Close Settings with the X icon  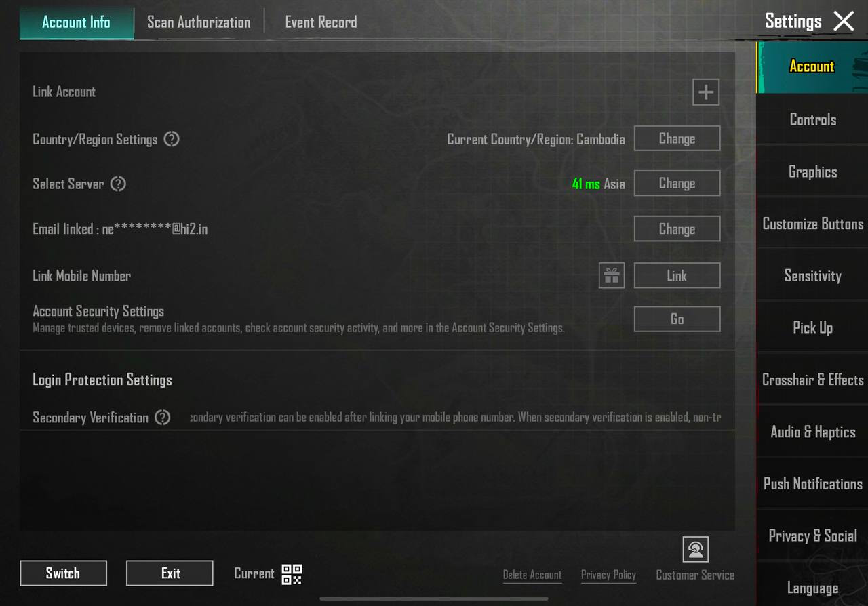click(x=844, y=21)
